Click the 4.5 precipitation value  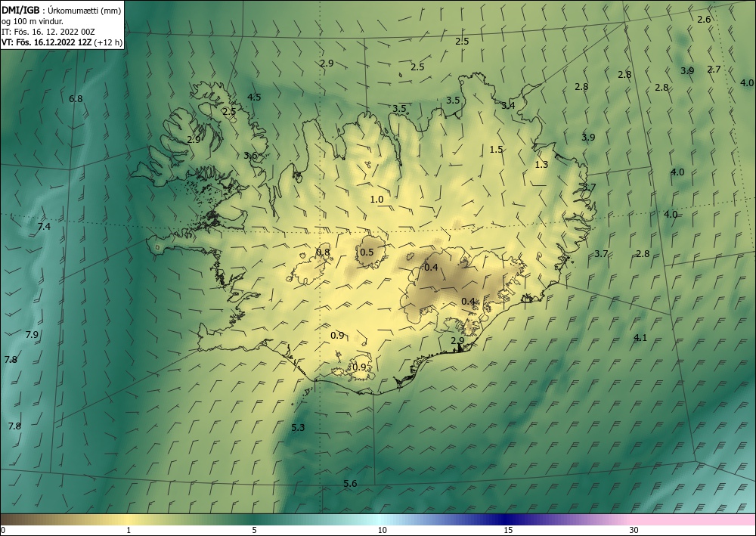(254, 98)
